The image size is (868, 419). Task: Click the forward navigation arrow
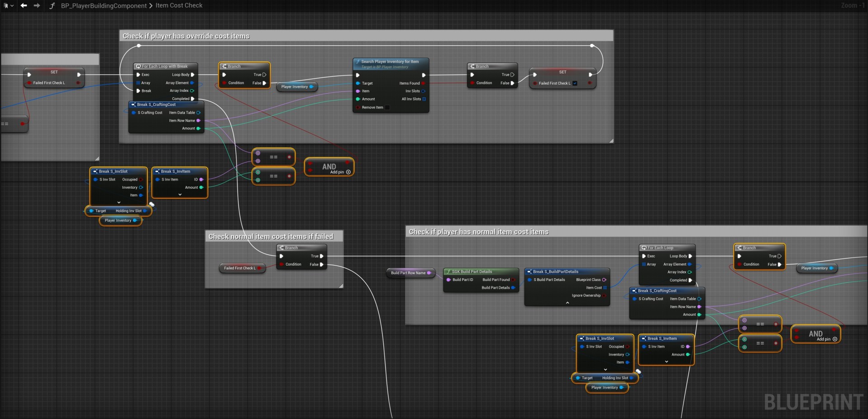pos(37,5)
